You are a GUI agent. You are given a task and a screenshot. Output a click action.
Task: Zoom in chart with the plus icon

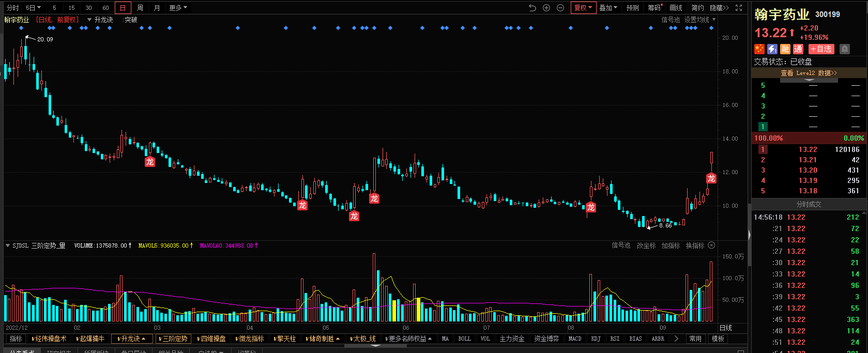click(546, 8)
